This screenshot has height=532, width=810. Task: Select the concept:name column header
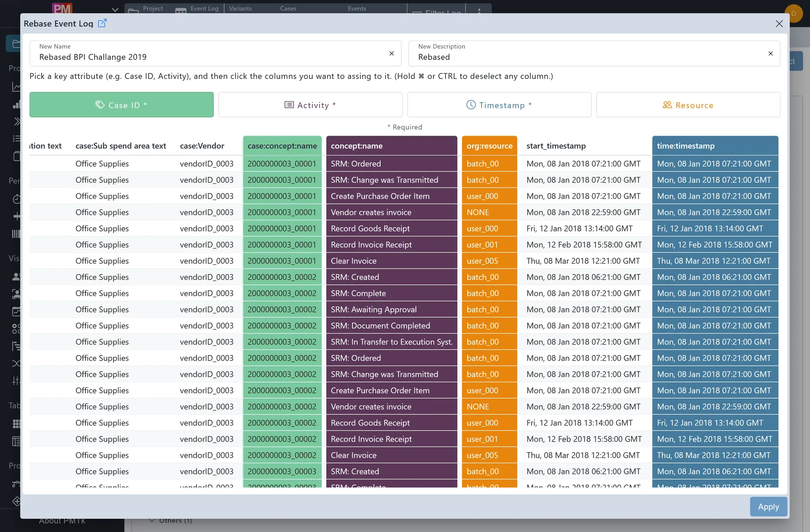pyautogui.click(x=392, y=146)
